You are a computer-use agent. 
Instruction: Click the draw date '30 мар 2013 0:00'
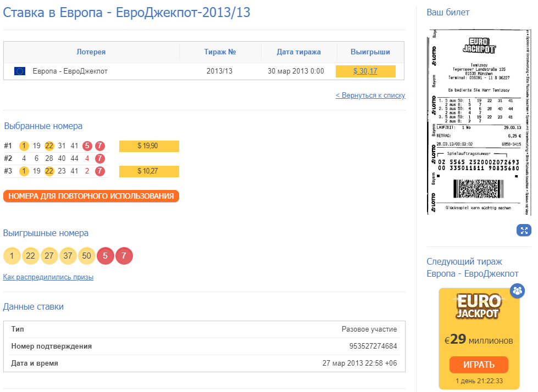tap(296, 71)
